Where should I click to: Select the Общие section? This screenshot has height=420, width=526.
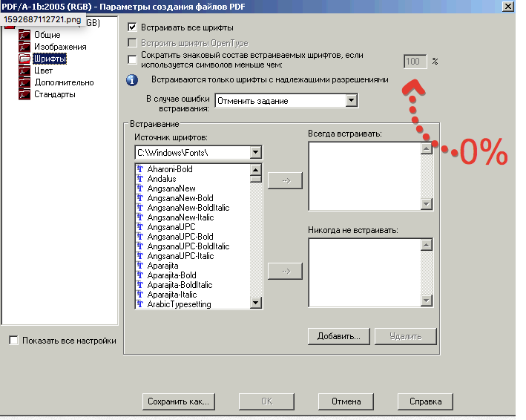(47, 35)
